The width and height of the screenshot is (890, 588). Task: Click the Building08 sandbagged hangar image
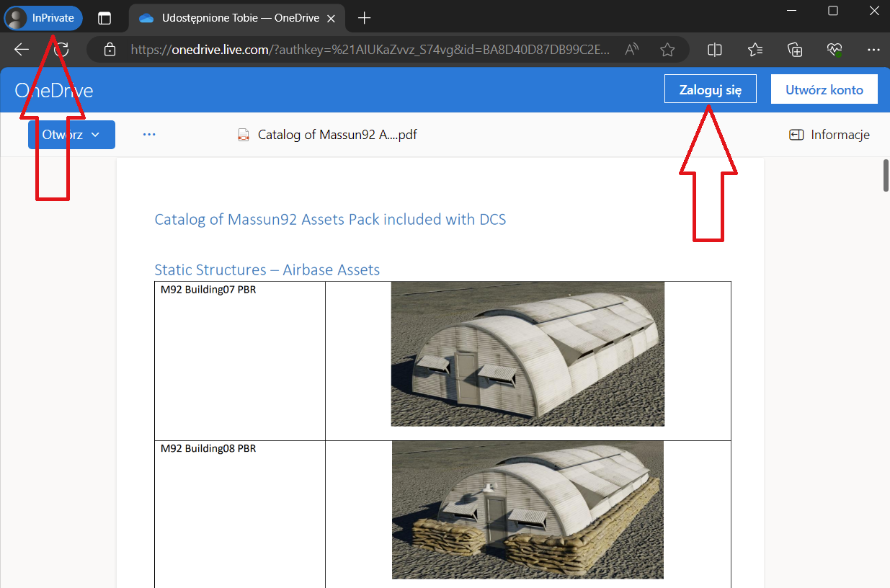tap(528, 510)
